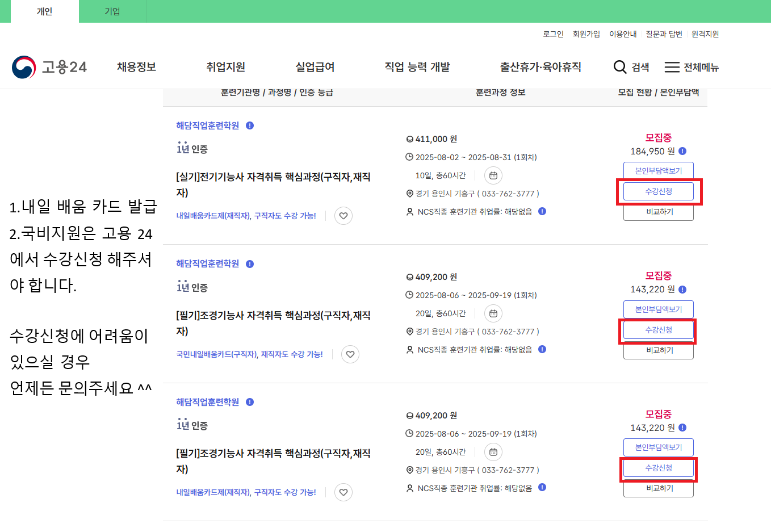Click NCS 취업률 info icon in 국민내일배움카드(구직자) course
This screenshot has width=771, height=532.
(542, 349)
